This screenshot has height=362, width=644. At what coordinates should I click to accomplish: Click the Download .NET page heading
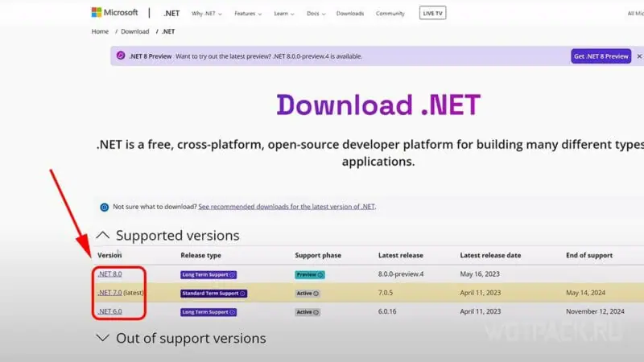coord(378,105)
